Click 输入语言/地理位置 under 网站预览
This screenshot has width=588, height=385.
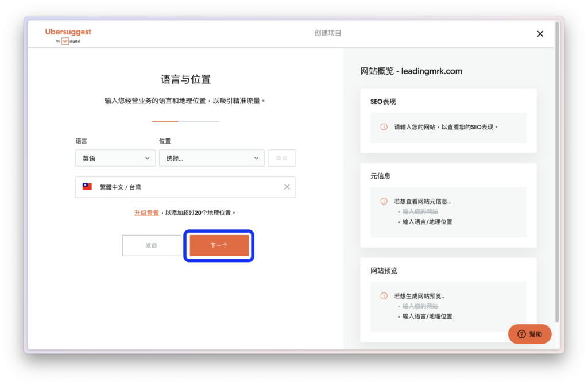point(427,316)
